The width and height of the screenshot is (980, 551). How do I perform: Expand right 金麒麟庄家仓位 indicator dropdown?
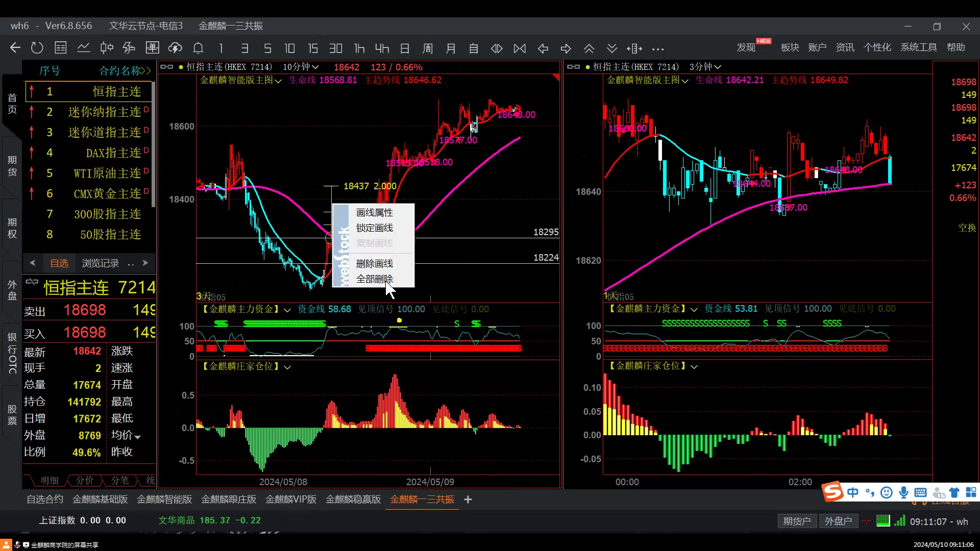tap(694, 366)
